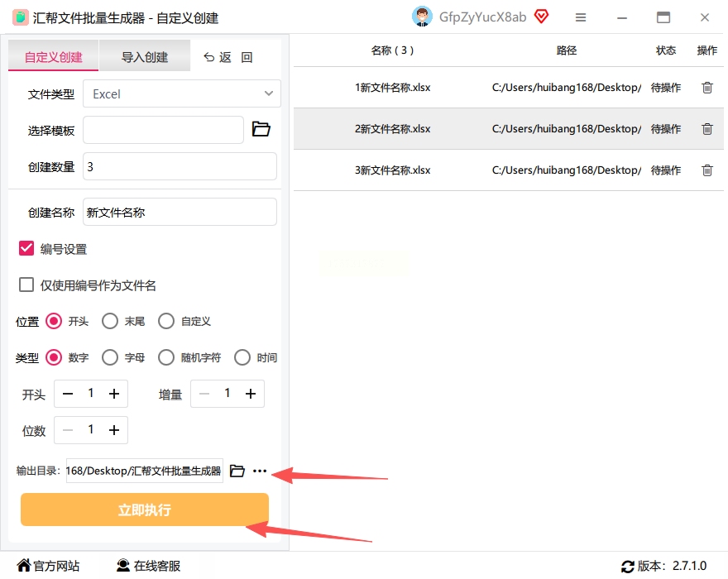Viewport: 728px width, 579px height.
Task: Uncheck the 编号设置 checkbox
Action: (x=26, y=248)
